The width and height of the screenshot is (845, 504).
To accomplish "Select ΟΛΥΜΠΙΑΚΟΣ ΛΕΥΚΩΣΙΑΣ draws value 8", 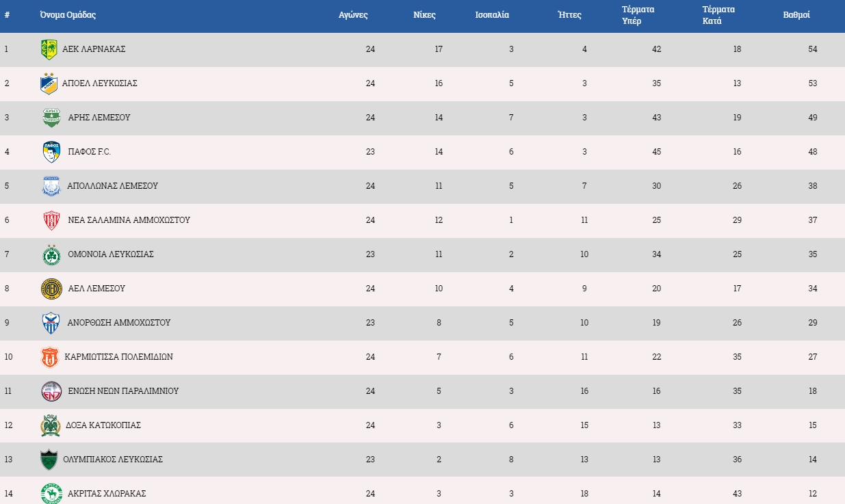I will coord(511,460).
